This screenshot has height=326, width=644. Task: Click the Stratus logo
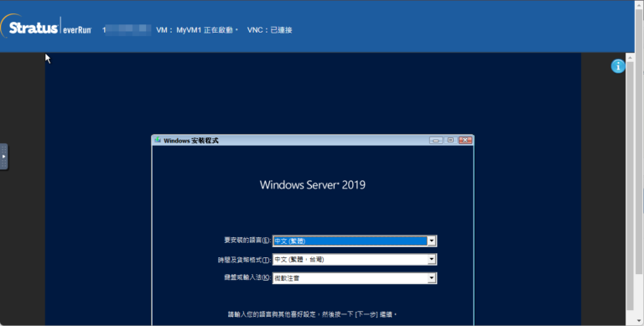click(30, 28)
